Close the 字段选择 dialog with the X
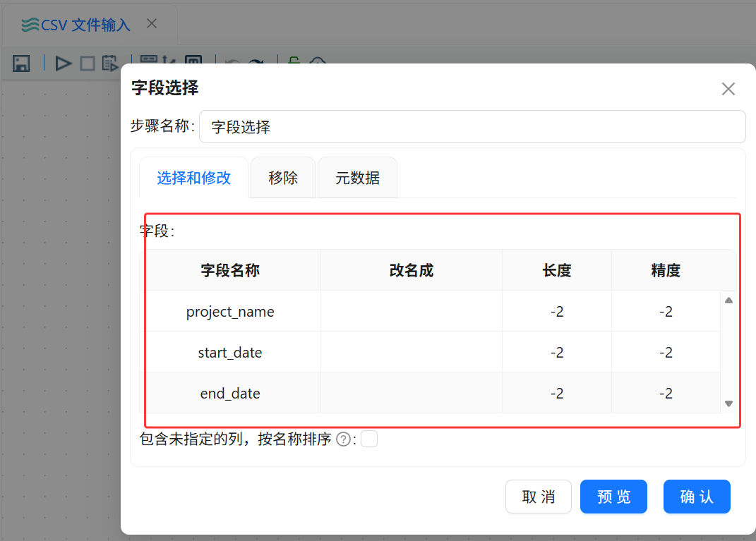Viewport: 756px width, 541px height. click(x=728, y=89)
